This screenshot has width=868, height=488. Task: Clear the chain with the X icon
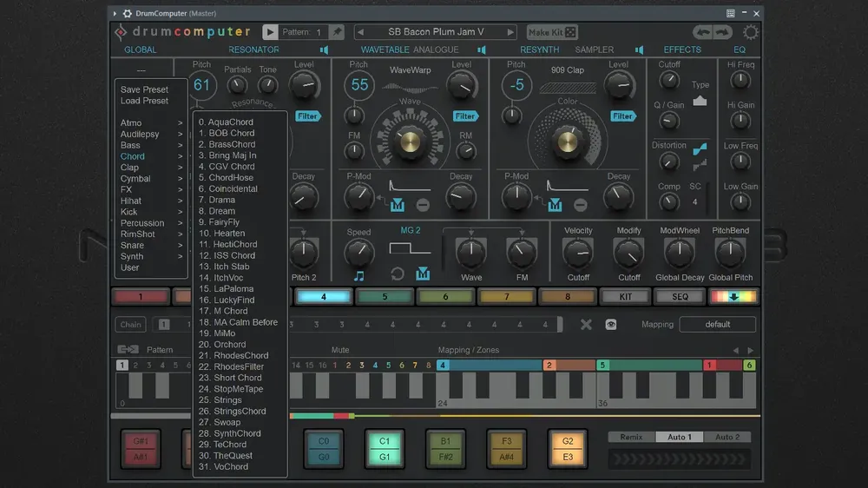click(x=586, y=325)
